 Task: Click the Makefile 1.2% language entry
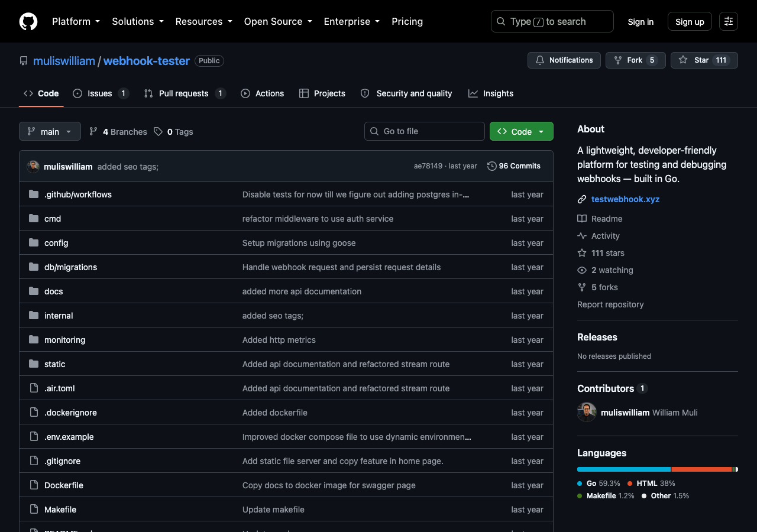click(x=606, y=496)
